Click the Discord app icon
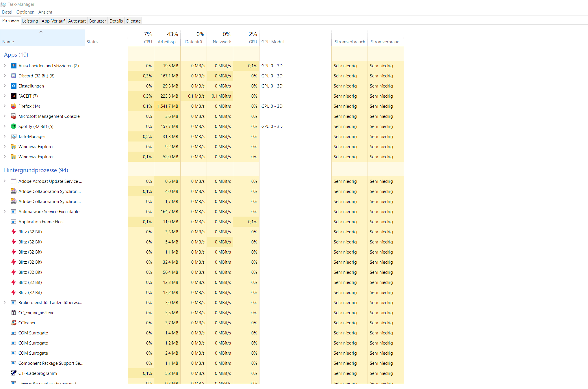The width and height of the screenshot is (588, 389). (x=14, y=76)
